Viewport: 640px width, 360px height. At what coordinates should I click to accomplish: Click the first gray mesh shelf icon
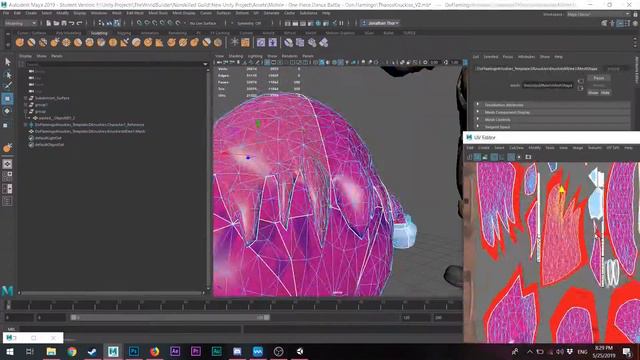(289, 42)
